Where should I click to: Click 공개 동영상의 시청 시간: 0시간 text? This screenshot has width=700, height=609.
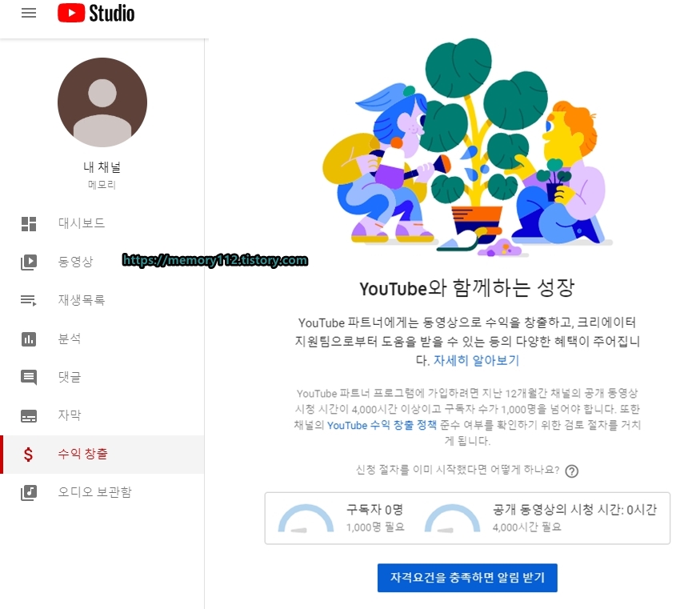pos(574,510)
